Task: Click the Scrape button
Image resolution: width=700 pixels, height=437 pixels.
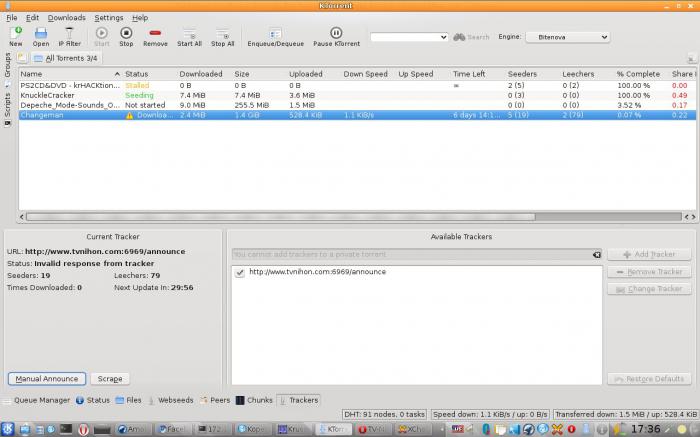Action: point(110,379)
